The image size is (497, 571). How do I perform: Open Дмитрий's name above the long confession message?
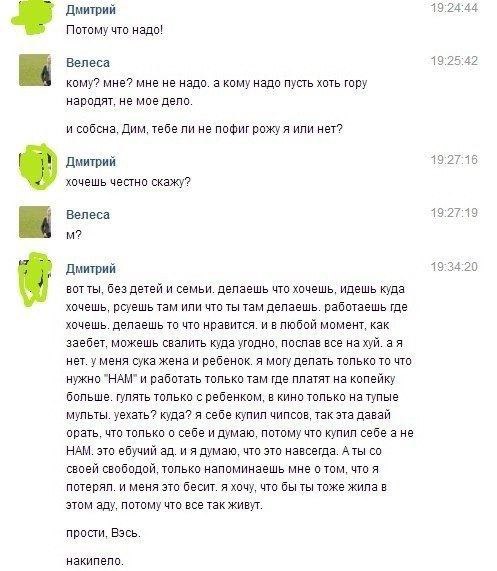point(91,268)
